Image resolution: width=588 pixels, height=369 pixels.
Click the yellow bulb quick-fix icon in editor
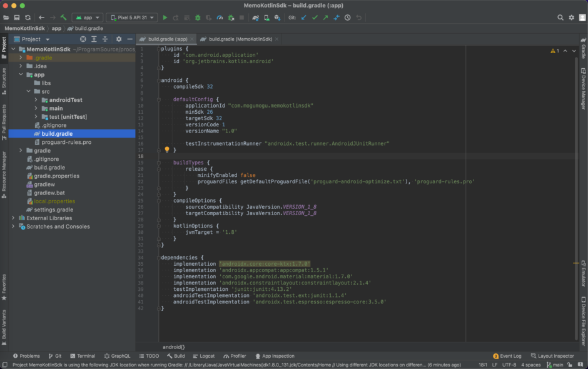click(168, 149)
